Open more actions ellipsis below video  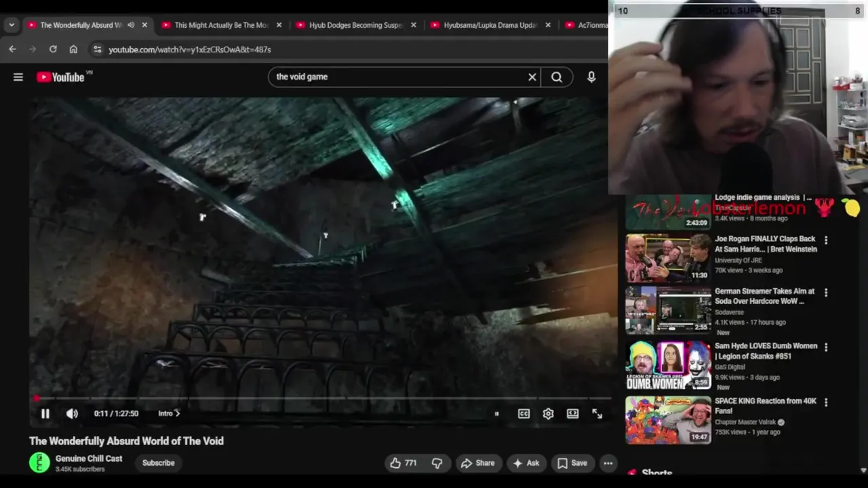tap(608, 463)
